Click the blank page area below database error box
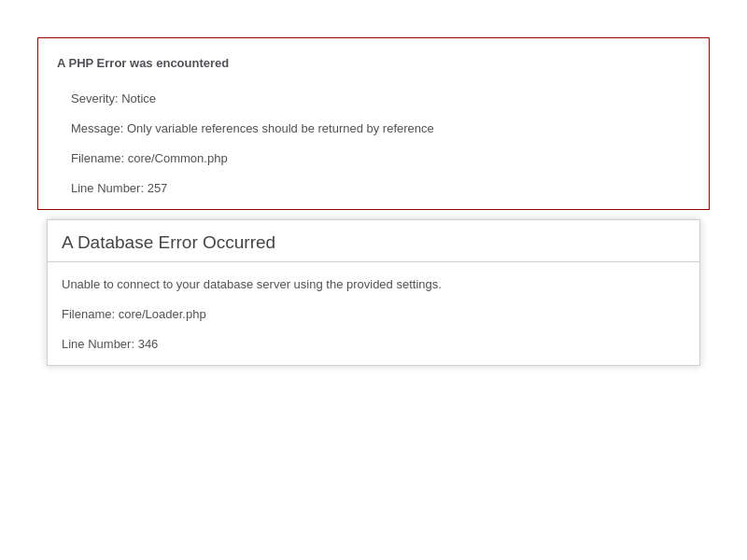Image resolution: width=747 pixels, height=560 pixels. coord(373,467)
